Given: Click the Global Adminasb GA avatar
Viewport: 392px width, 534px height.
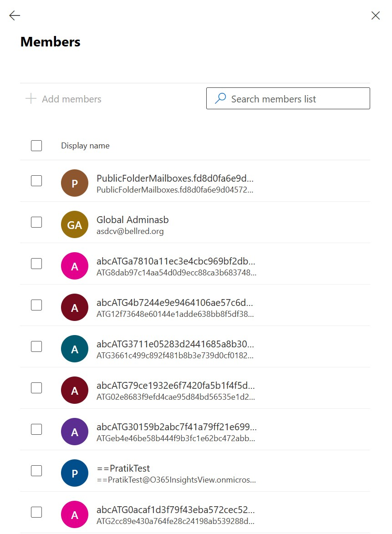Looking at the screenshot, I should [75, 224].
